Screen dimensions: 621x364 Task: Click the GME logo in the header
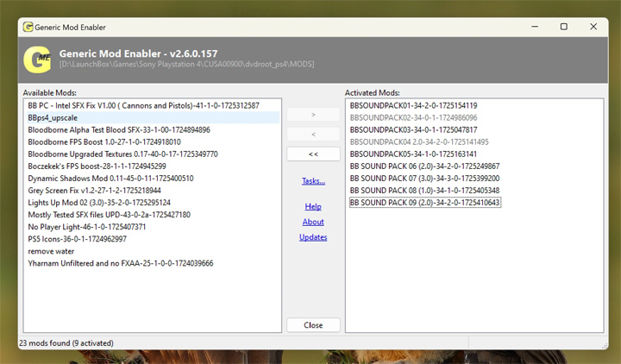coord(38,60)
